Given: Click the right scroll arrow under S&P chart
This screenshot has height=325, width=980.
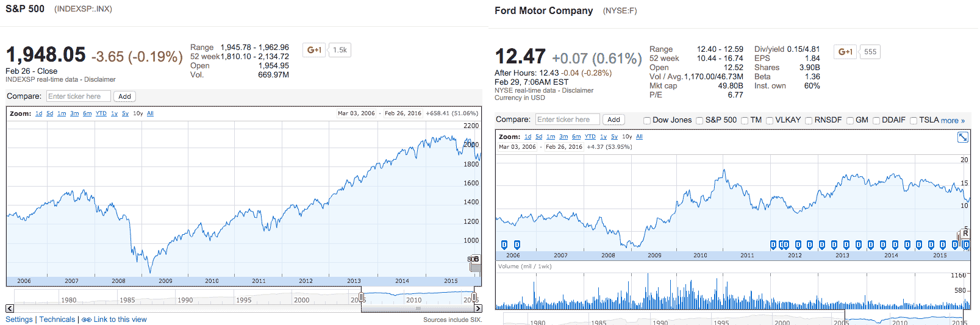Looking at the screenshot, I should click(478, 309).
